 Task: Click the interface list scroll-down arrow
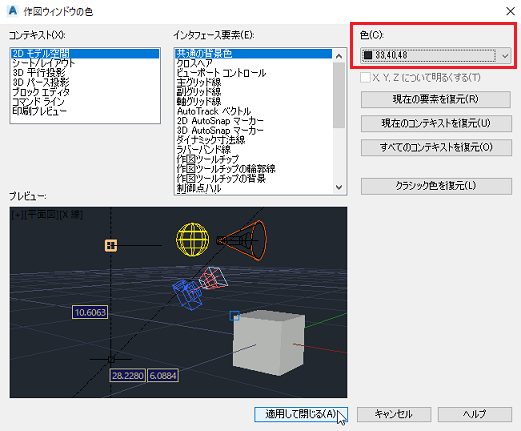tap(339, 187)
